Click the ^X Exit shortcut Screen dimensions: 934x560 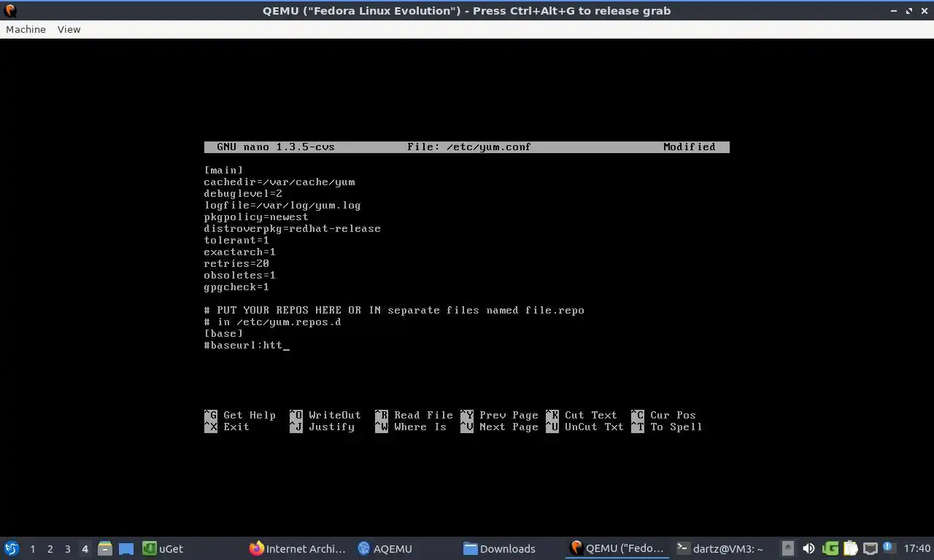point(227,427)
